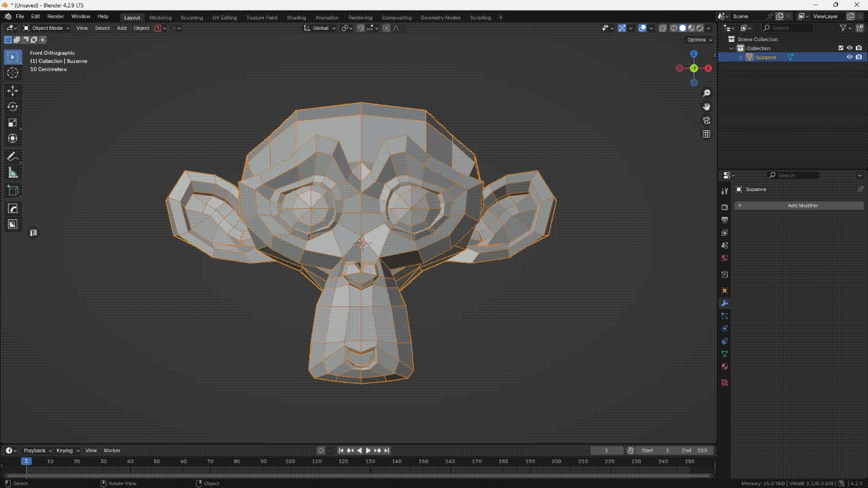Switch to the UV Editing workspace tab
This screenshot has width=868, height=488.
[x=224, y=18]
